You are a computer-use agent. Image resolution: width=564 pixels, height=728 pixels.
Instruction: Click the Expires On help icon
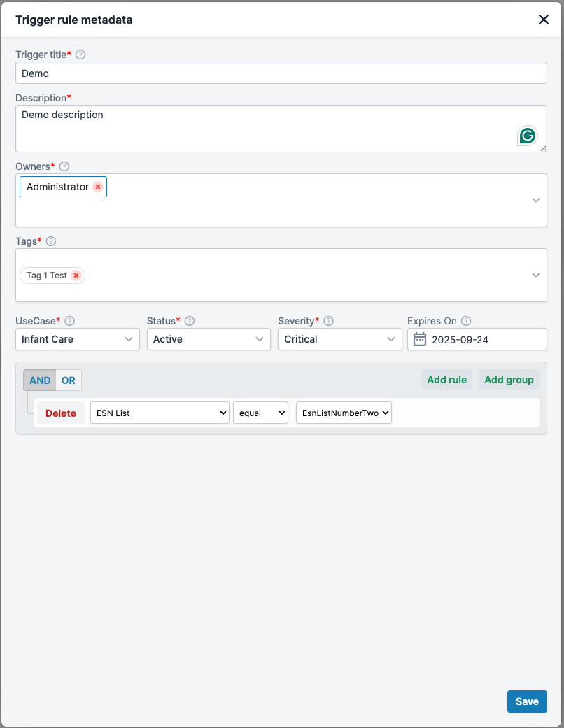coord(466,321)
